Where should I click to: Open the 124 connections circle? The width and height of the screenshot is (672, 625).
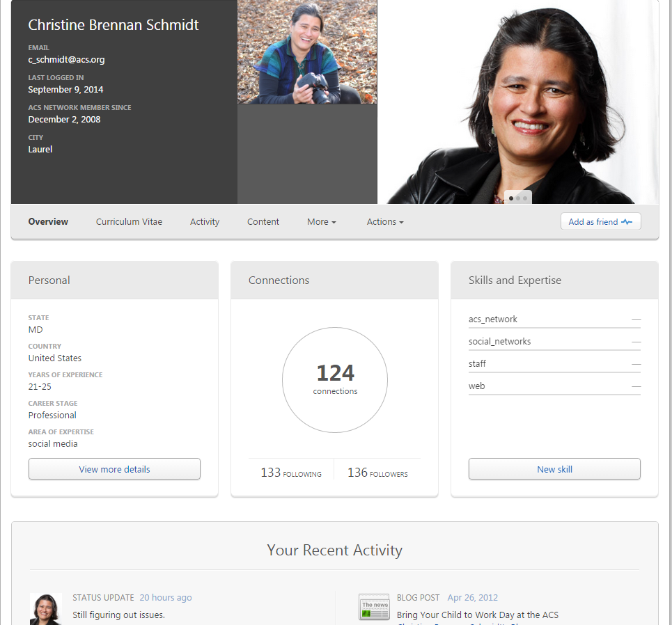click(x=335, y=380)
